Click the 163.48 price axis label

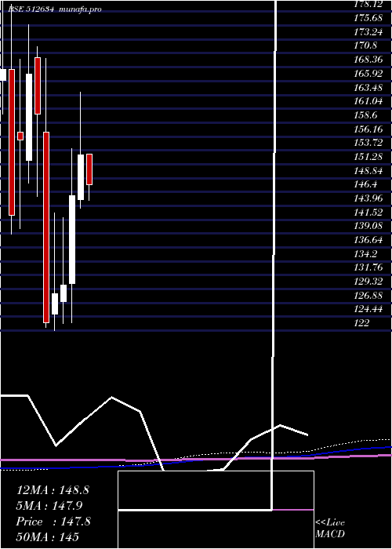tap(368, 87)
